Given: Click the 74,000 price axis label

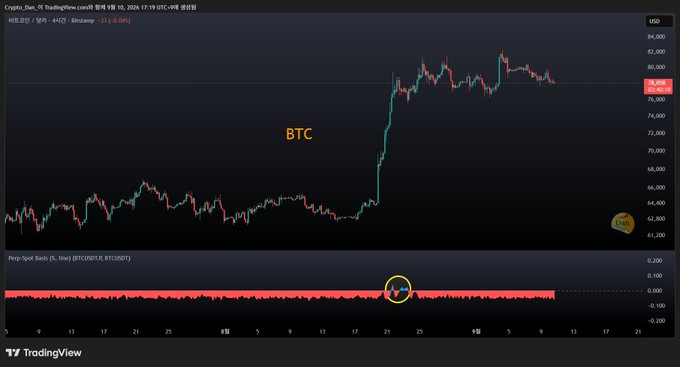Looking at the screenshot, I should [x=656, y=116].
